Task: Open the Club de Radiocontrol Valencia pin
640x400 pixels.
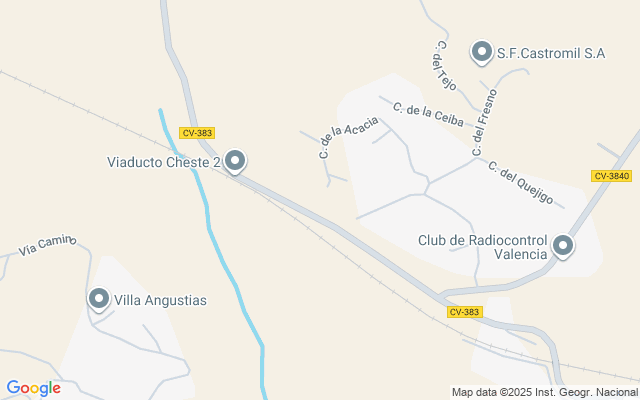Action: pos(563,247)
